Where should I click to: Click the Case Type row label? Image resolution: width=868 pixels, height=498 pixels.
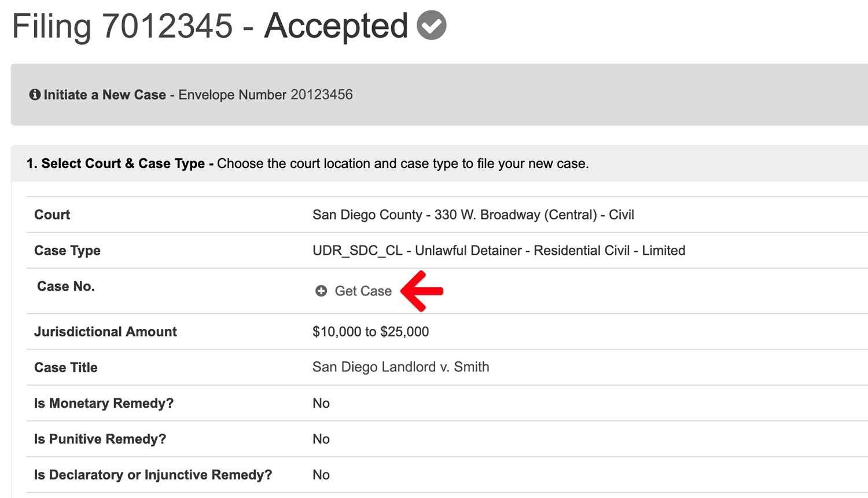tap(67, 251)
